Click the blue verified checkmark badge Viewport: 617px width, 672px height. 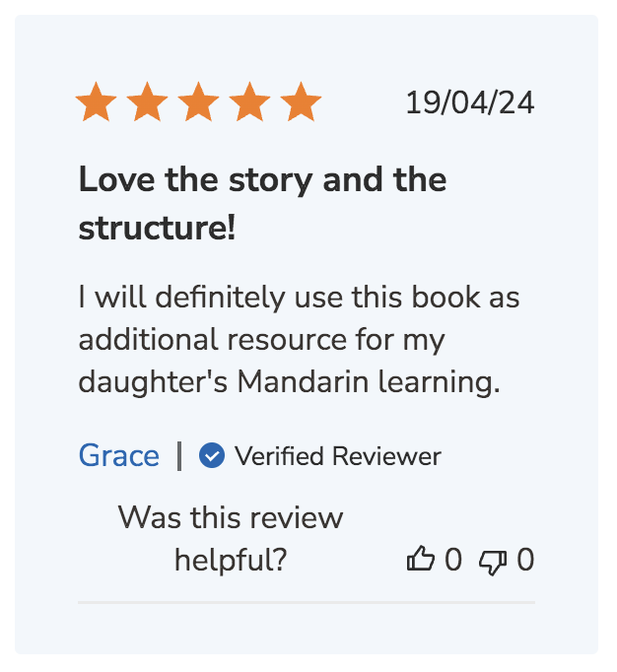point(212,456)
